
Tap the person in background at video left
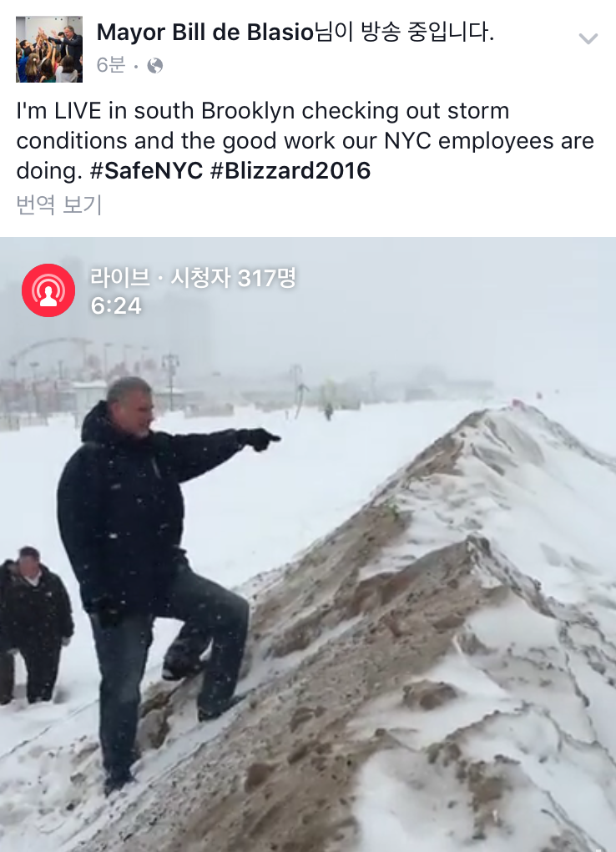35,625
